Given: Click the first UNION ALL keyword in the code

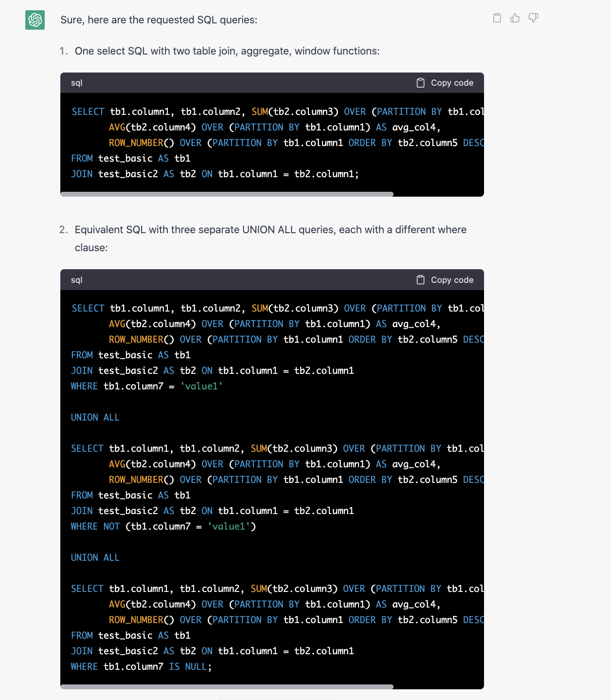Looking at the screenshot, I should point(95,417).
